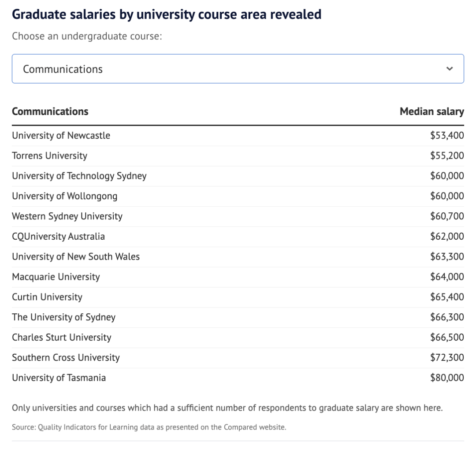Click Western Sydney University in table
This screenshot has width=476, height=460.
click(67, 216)
